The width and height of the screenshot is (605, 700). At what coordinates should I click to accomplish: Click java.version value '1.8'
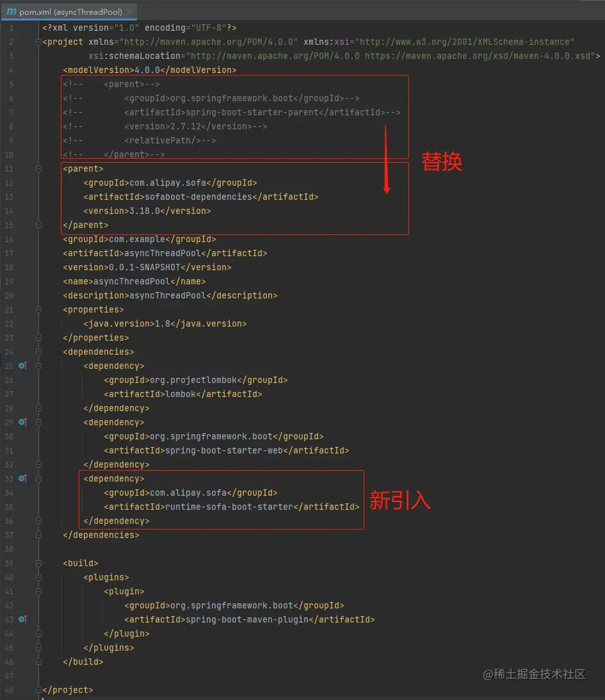163,323
